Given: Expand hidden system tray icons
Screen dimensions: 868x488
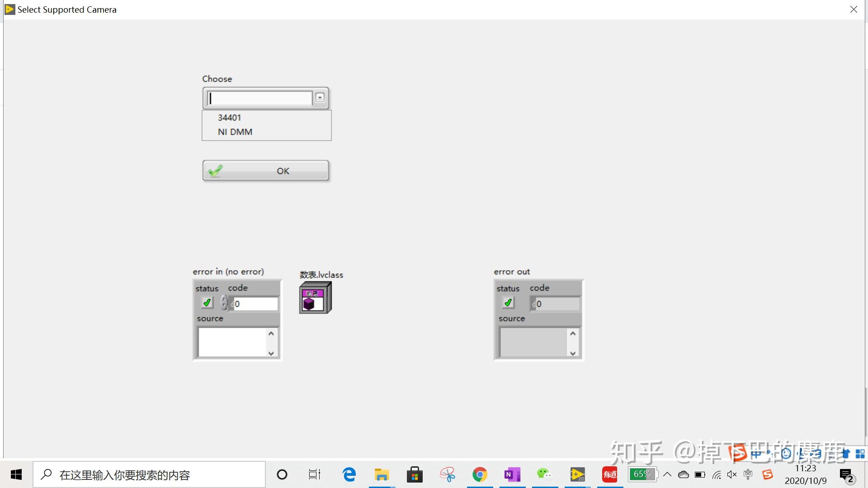Looking at the screenshot, I should (667, 474).
